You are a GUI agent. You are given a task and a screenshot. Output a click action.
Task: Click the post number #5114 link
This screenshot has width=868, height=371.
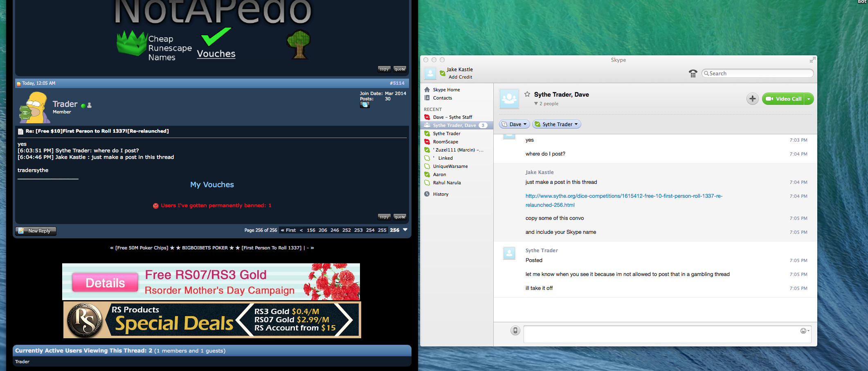pyautogui.click(x=397, y=83)
